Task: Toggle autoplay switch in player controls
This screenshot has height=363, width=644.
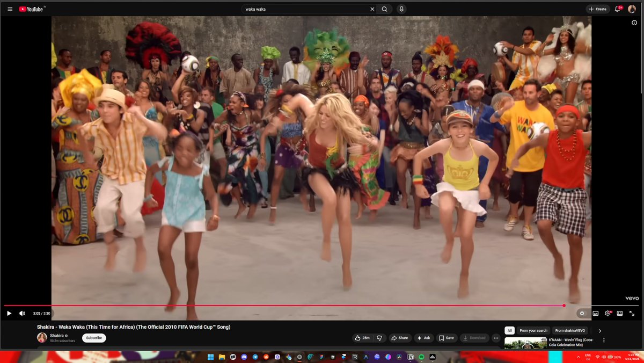Action: (582, 313)
